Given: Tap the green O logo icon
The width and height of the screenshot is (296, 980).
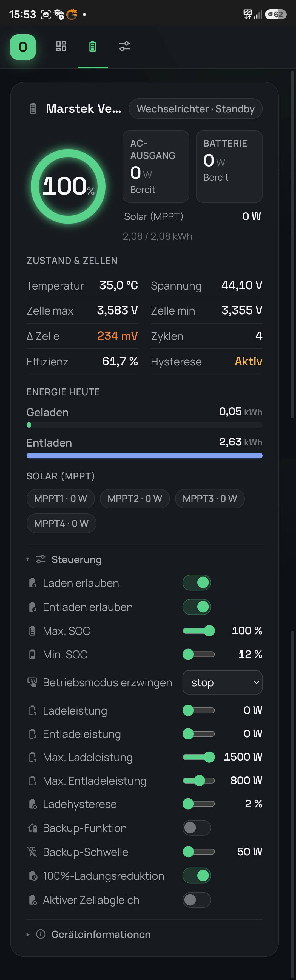Looking at the screenshot, I should click(23, 47).
